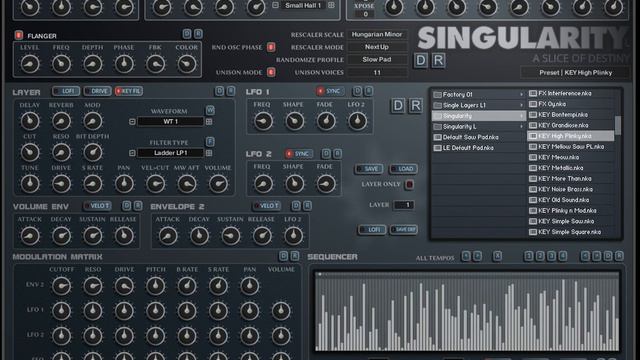The height and width of the screenshot is (360, 640).
Task: Click next waveform plus icon
Action: [x=209, y=122]
